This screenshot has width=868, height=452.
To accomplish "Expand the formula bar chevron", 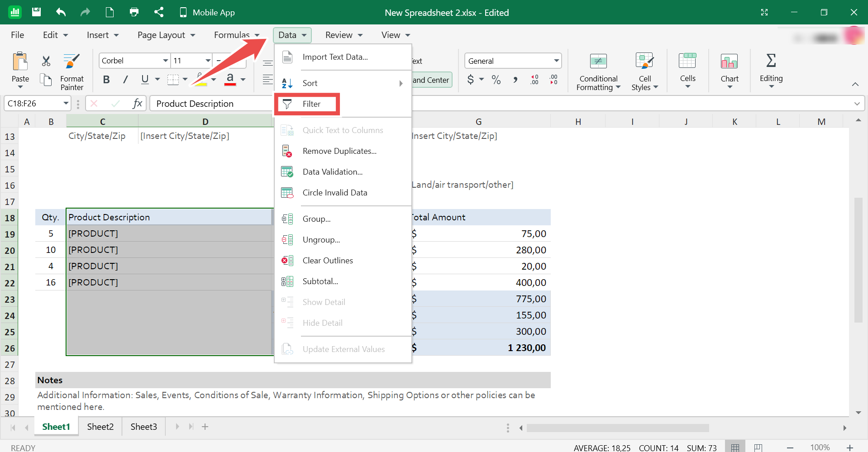I will (x=857, y=104).
